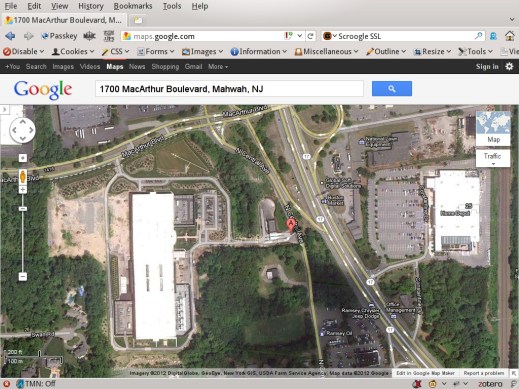519x389 pixels.
Task: Click the blue Google Maps search button
Action: [392, 89]
